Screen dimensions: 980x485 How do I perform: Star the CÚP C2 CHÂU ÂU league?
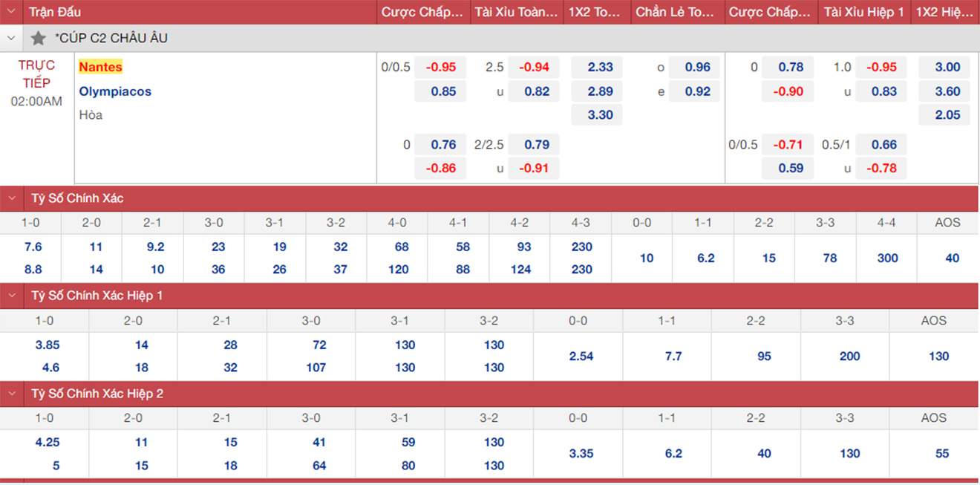pos(39,38)
